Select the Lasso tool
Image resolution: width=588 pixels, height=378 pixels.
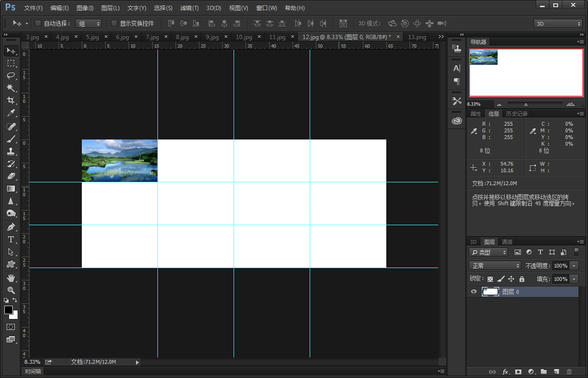(x=10, y=75)
